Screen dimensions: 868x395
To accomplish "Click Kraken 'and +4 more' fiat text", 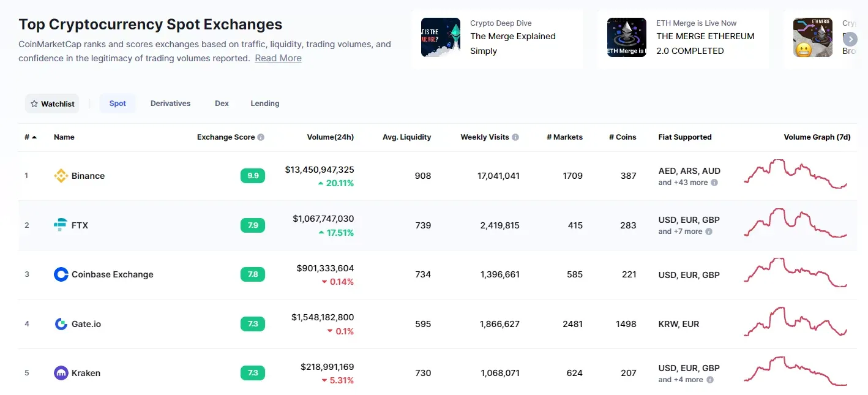I will pyautogui.click(x=681, y=380).
